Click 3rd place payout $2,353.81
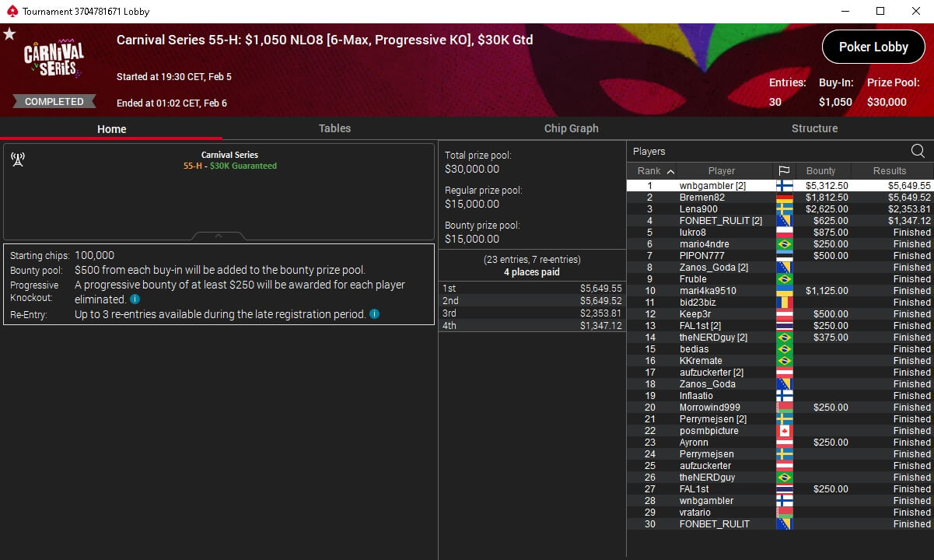This screenshot has width=934, height=560. point(601,313)
